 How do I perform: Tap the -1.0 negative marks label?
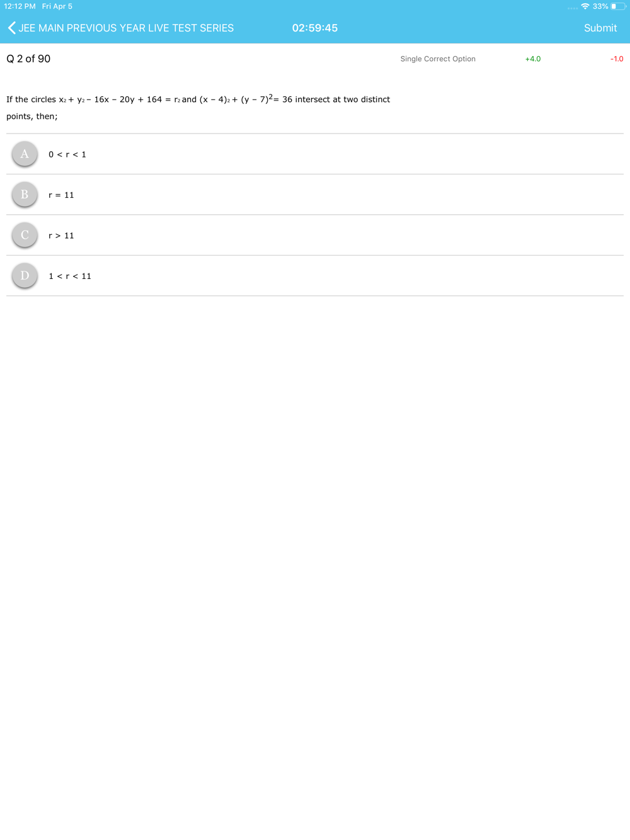(x=617, y=59)
